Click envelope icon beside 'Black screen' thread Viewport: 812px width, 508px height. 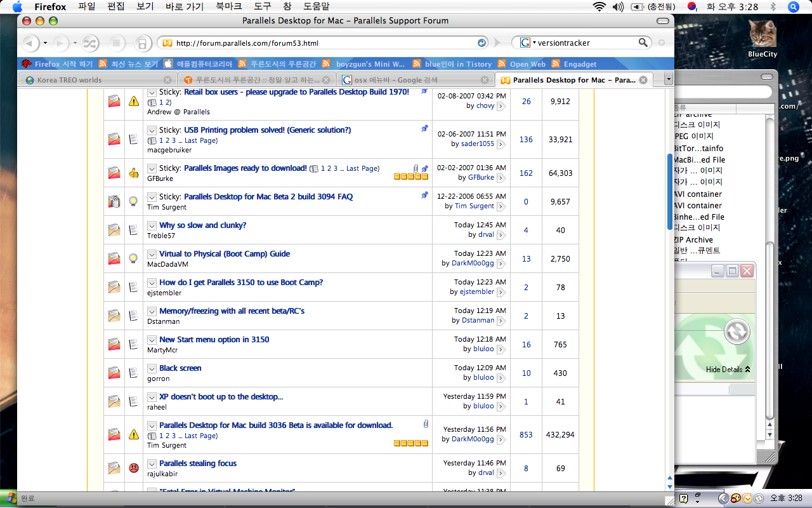114,373
